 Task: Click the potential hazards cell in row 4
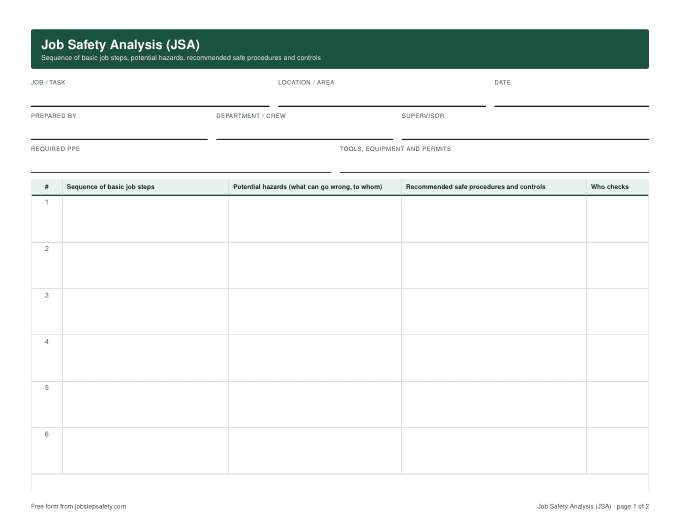click(315, 358)
